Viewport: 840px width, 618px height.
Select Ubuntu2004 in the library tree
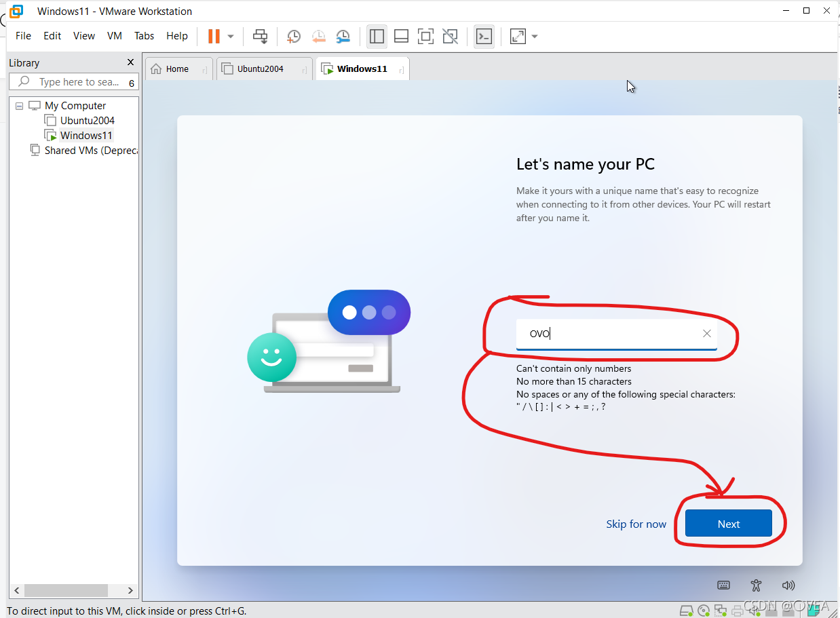click(x=88, y=121)
